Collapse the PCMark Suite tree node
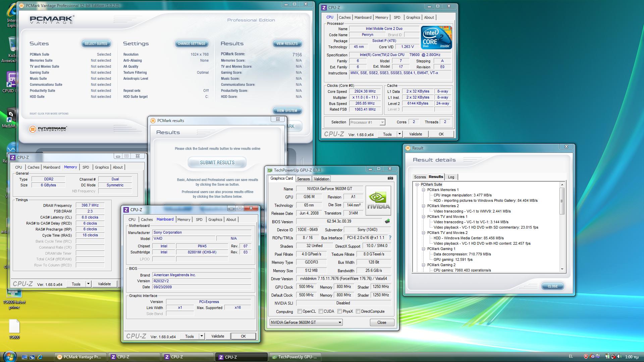This screenshot has height=362, width=644. [417, 185]
